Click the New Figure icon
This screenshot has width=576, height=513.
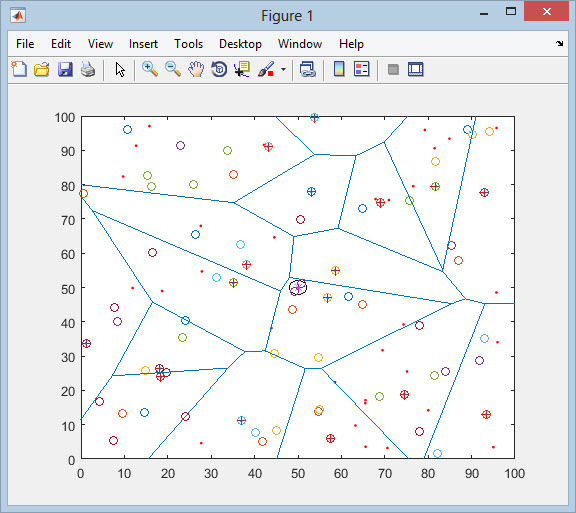[19, 69]
